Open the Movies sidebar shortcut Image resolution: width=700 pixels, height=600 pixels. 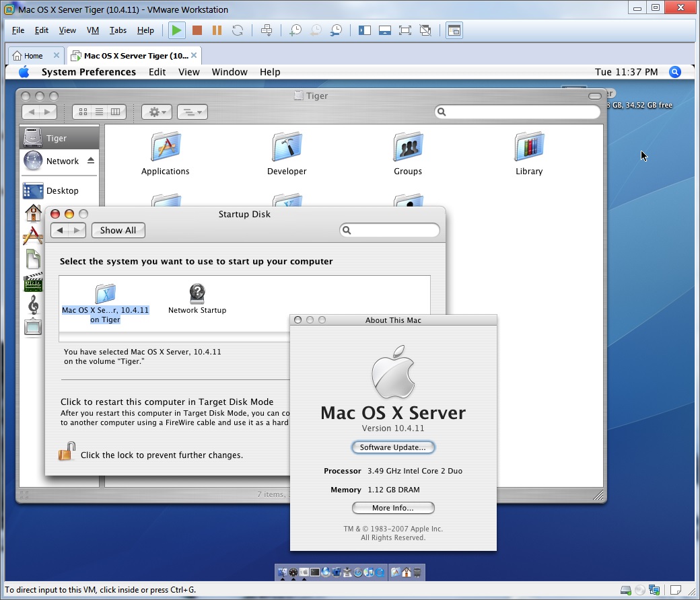click(33, 283)
